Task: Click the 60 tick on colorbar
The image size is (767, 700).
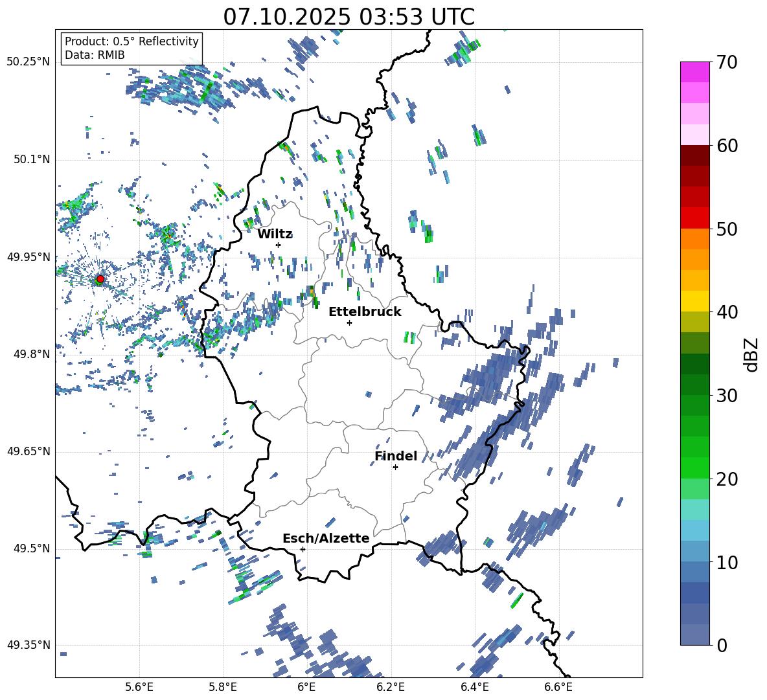Action: 727,146
